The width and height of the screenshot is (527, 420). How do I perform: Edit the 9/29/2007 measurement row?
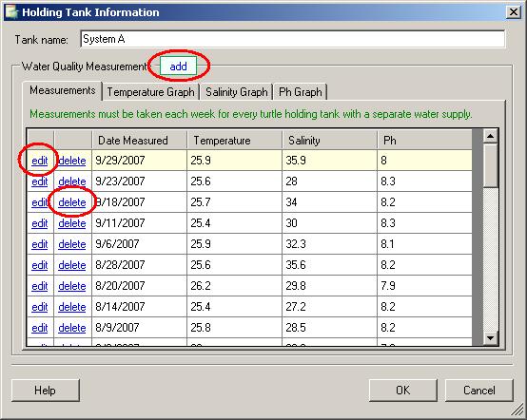click(x=40, y=161)
